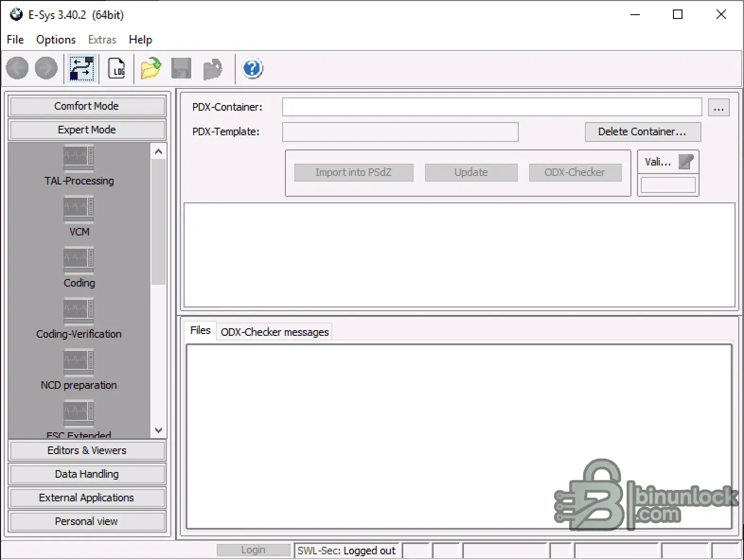Toggle the connection icon in toolbar
The width and height of the screenshot is (744, 560).
[x=82, y=69]
